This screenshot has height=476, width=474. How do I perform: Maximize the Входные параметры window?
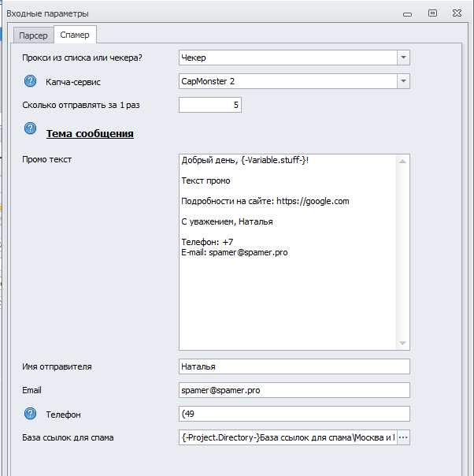(432, 13)
